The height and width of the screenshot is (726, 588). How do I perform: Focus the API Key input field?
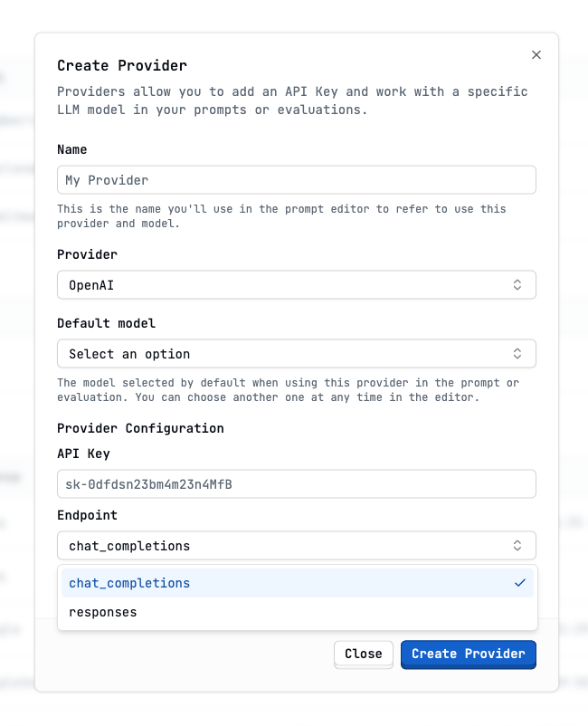296,483
